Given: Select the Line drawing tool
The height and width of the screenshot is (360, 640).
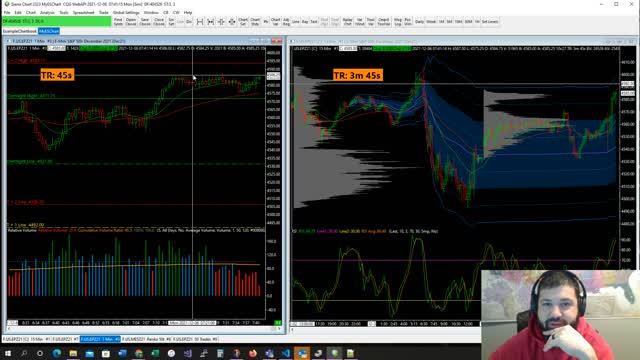Looking at the screenshot, I should [x=296, y=22].
